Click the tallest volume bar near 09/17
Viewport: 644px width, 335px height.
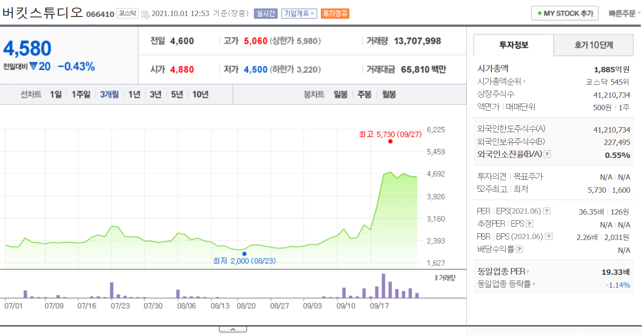pos(383,285)
